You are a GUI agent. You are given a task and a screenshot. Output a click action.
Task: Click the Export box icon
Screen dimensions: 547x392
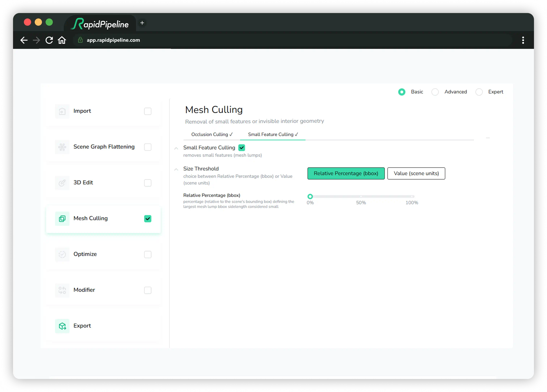[x=62, y=326]
